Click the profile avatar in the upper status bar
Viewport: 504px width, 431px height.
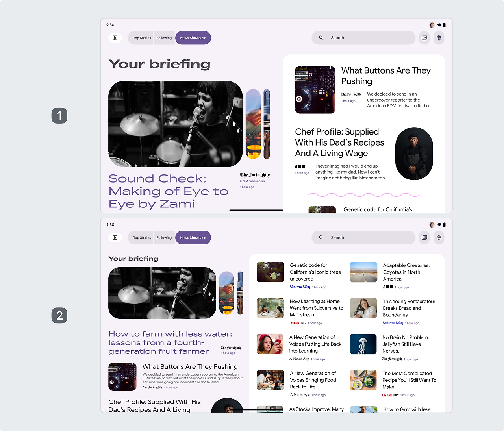(432, 25)
